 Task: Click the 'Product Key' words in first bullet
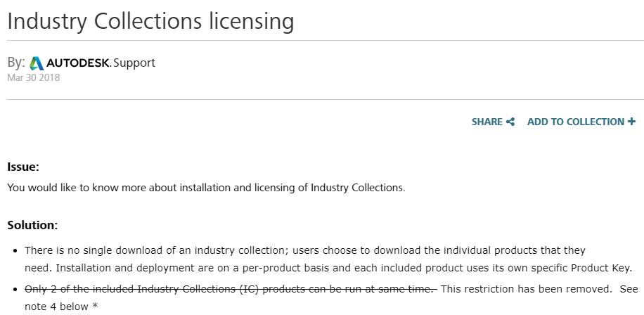coord(600,268)
